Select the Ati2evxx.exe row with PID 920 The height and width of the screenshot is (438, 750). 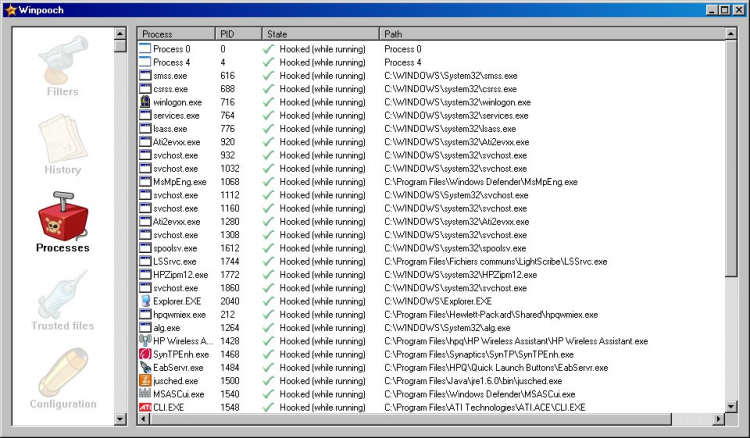(x=176, y=142)
